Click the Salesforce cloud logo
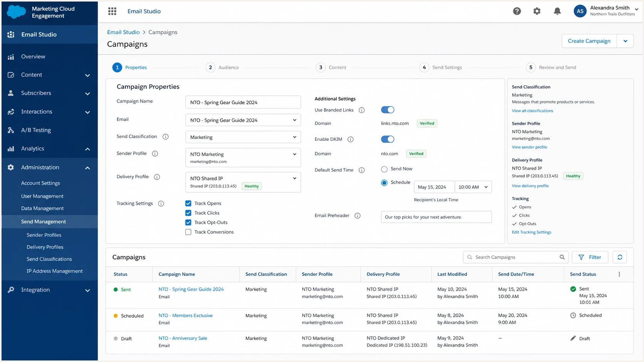The height and width of the screenshot is (362, 644). 17,12
